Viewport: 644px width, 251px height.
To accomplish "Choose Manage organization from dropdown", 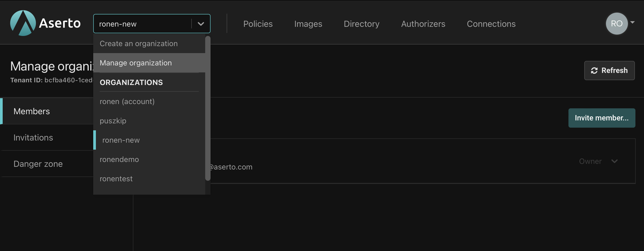I will point(136,63).
